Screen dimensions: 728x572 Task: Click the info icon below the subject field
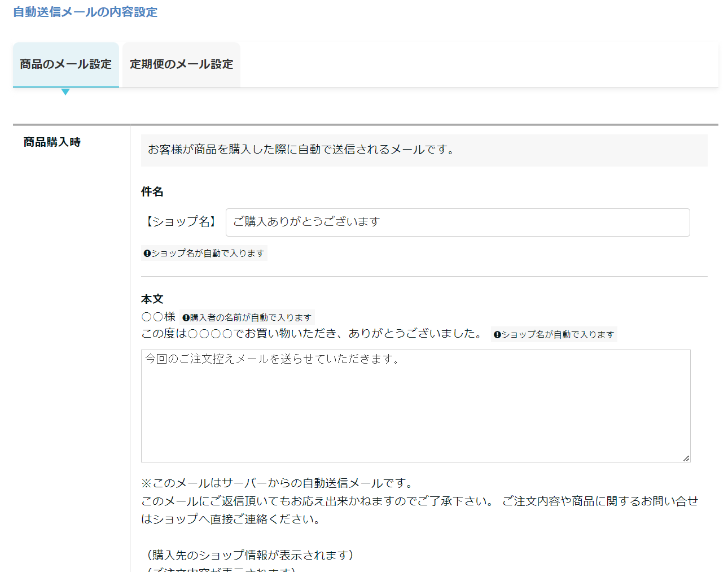coord(147,254)
